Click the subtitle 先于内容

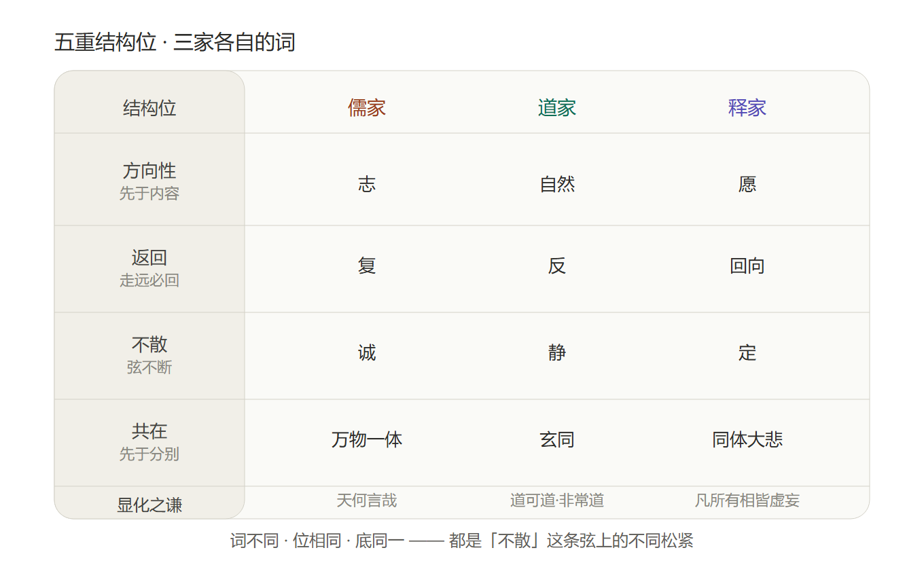click(149, 194)
